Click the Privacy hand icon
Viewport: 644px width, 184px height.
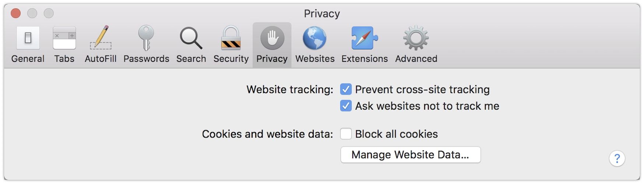tap(272, 39)
